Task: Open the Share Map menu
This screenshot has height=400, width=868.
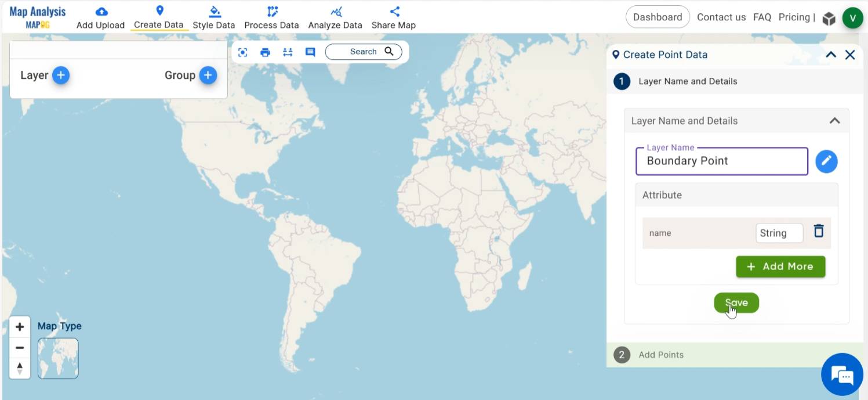Action: [x=394, y=18]
